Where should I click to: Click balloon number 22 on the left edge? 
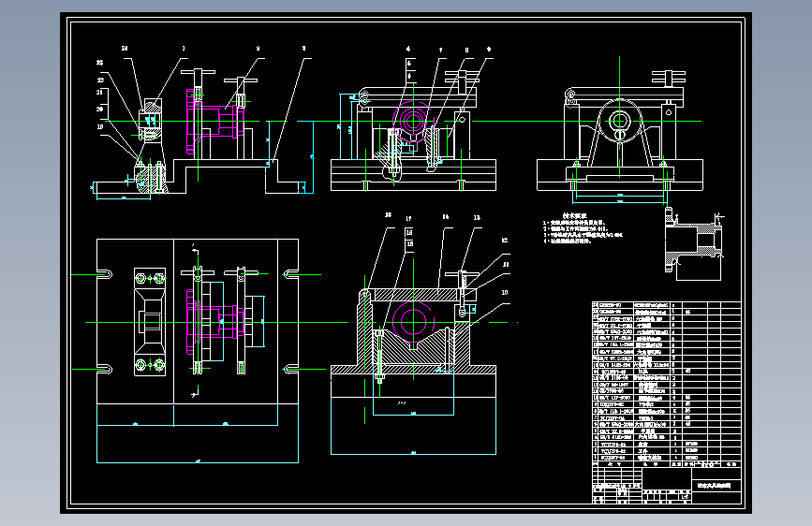[x=100, y=80]
